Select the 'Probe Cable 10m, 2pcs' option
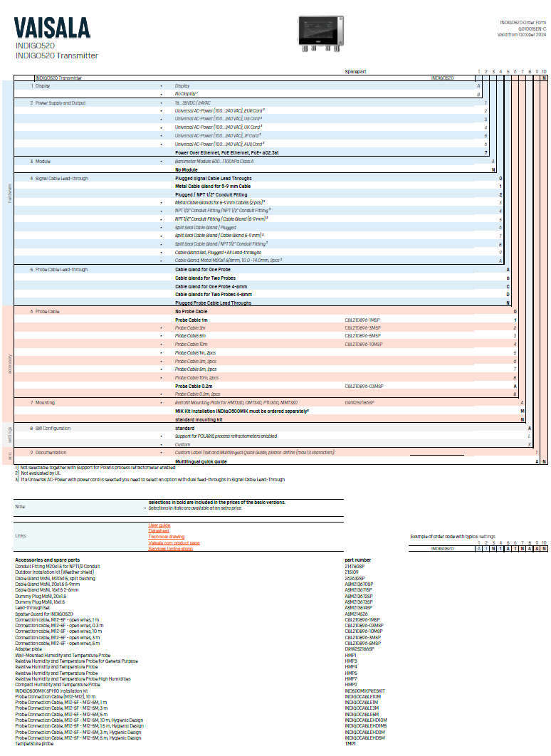 point(196,378)
